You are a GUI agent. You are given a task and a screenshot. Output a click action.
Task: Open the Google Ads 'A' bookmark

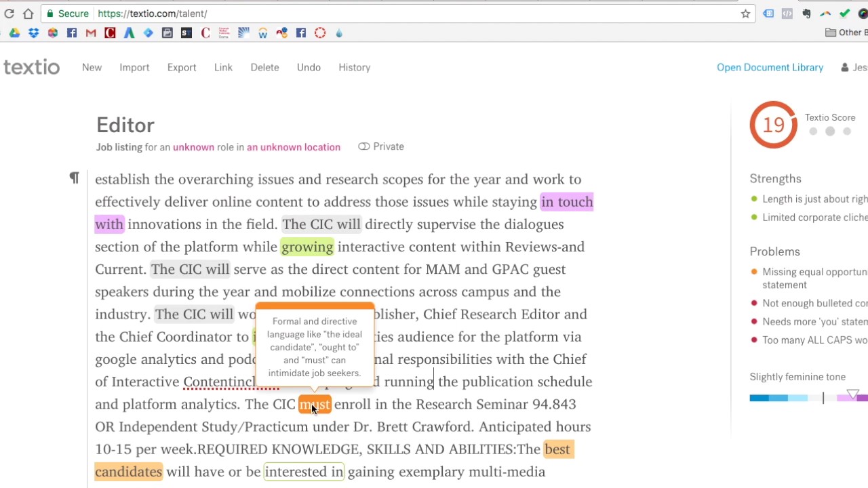point(129,33)
